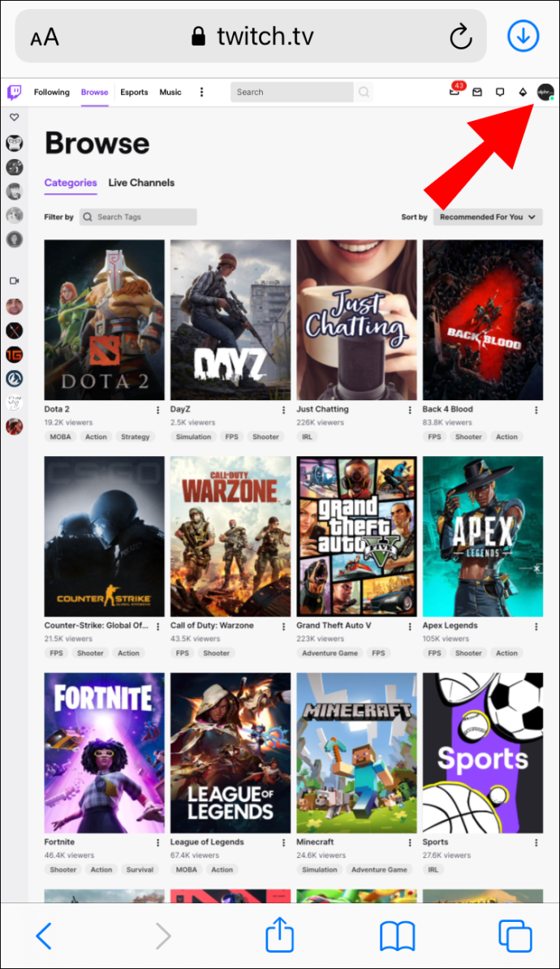Image resolution: width=560 pixels, height=969 pixels.
Task: Click the Shooter tag under Back 4 Blood
Action: coord(468,437)
